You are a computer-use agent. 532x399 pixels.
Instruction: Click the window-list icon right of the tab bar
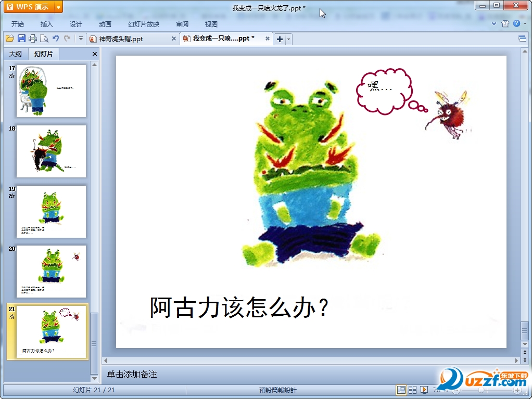point(523,38)
